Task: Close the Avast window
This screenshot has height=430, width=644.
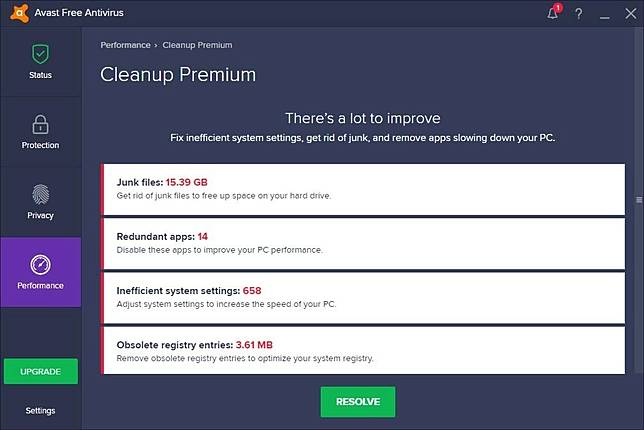Action: click(x=630, y=14)
